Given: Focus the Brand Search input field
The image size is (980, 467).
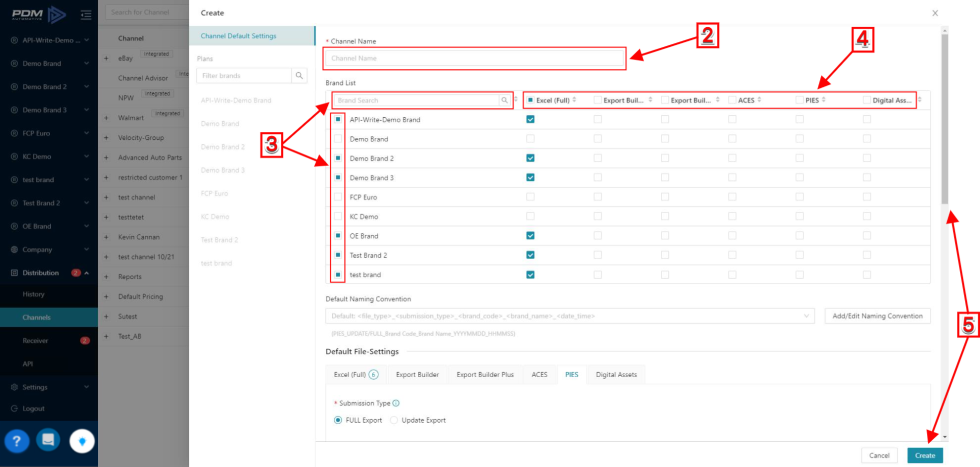Looking at the screenshot, I should coord(417,100).
